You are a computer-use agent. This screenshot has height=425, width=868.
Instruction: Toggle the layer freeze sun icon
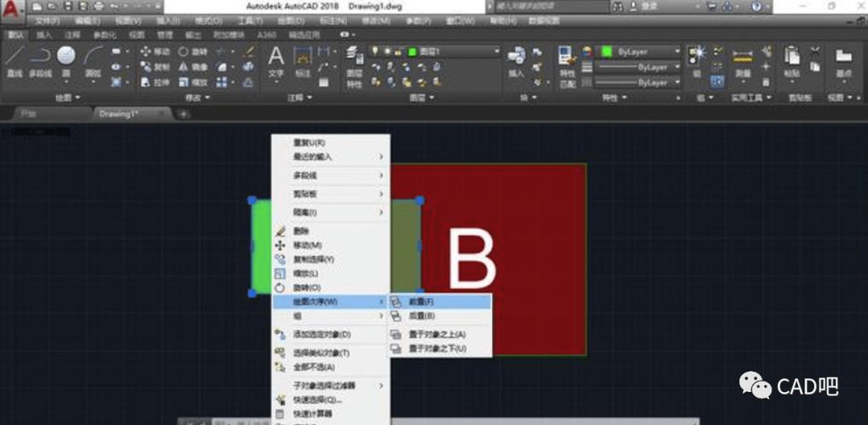[387, 51]
